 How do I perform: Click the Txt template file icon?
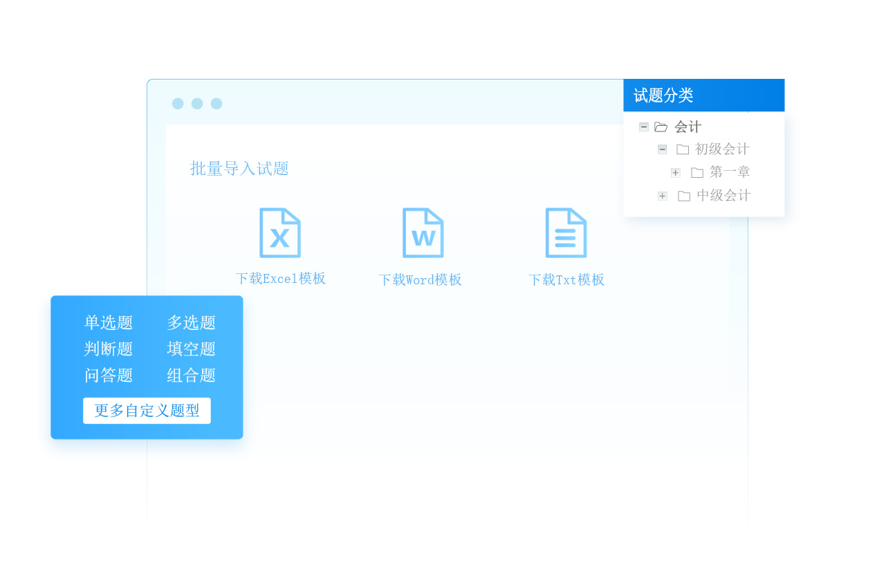point(566,233)
